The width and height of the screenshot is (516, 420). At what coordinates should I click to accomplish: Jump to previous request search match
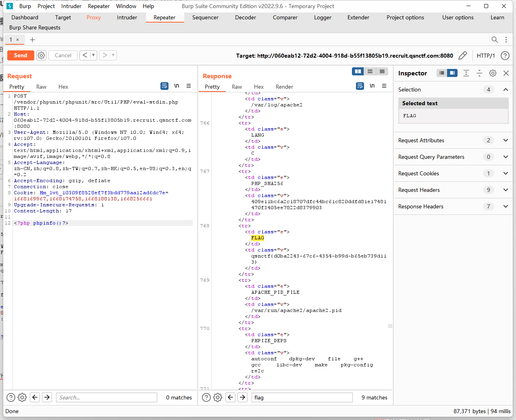[x=35, y=397]
